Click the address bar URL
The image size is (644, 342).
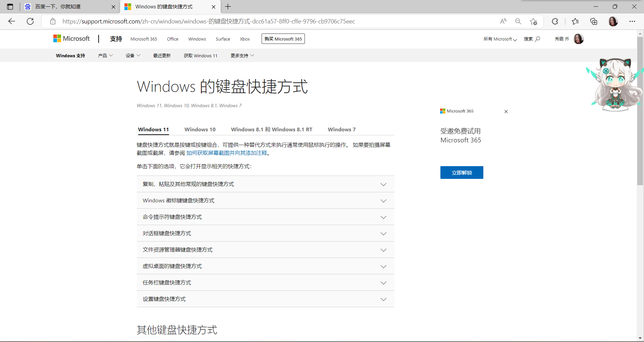[209, 21]
